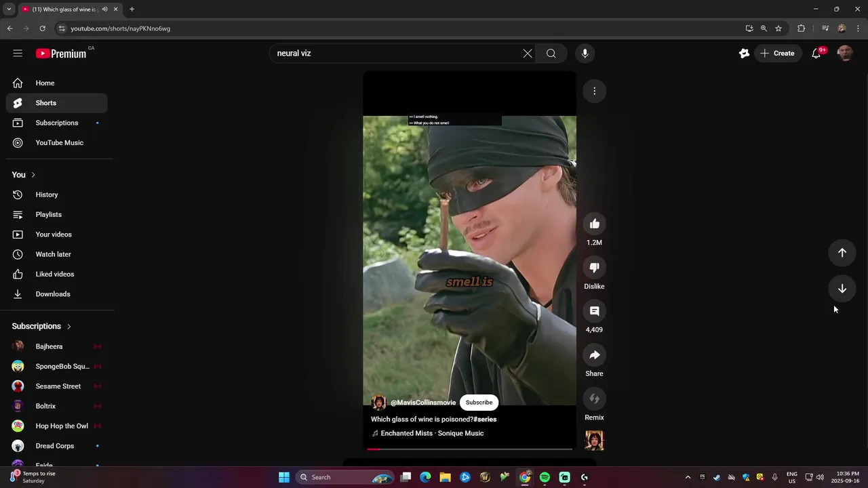Open the Chrome three-dot menu

tap(858, 28)
